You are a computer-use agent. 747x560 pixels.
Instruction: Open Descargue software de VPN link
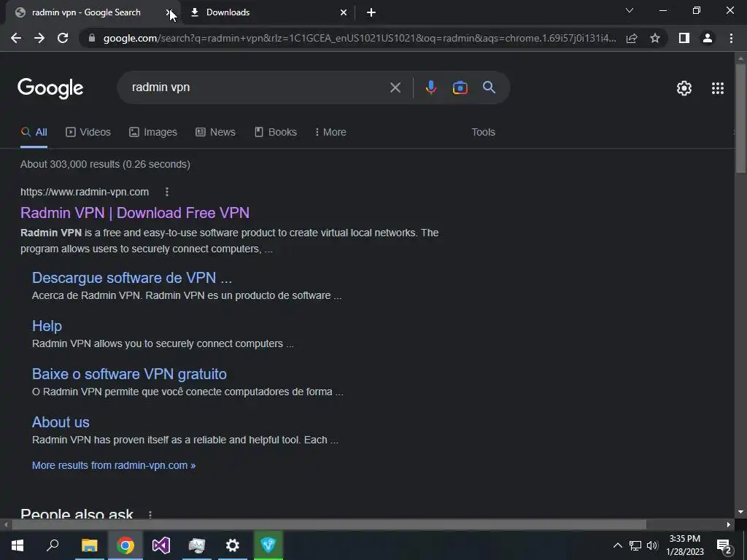coord(132,278)
